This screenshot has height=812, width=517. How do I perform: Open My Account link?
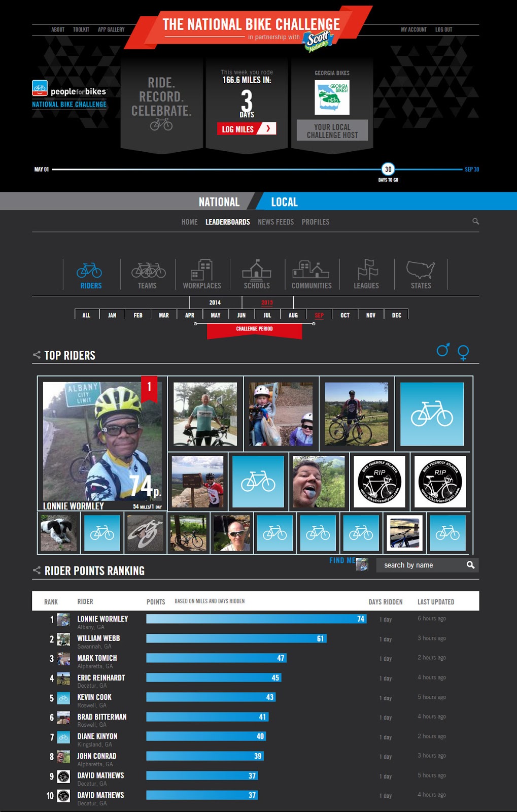(x=413, y=29)
